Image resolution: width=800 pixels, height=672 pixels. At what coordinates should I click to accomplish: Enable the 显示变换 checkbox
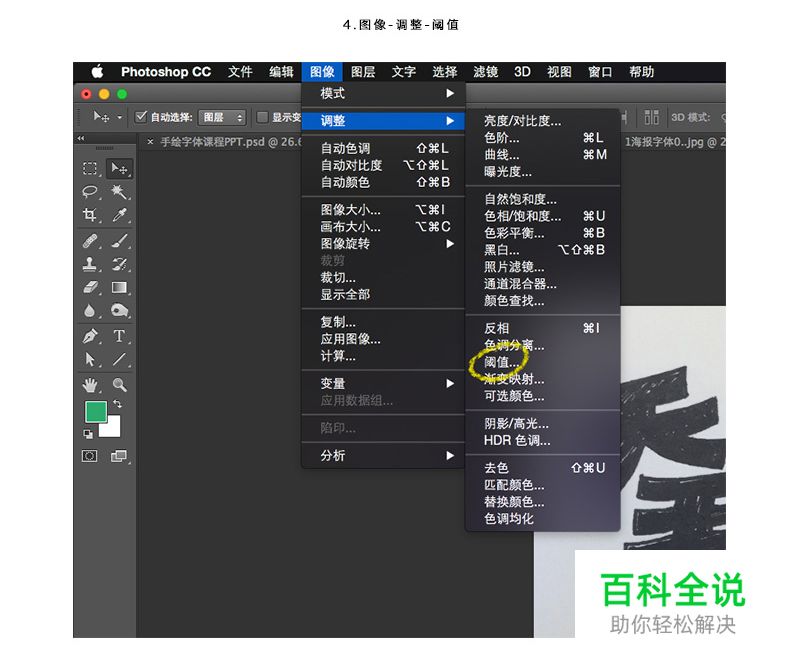click(x=260, y=115)
